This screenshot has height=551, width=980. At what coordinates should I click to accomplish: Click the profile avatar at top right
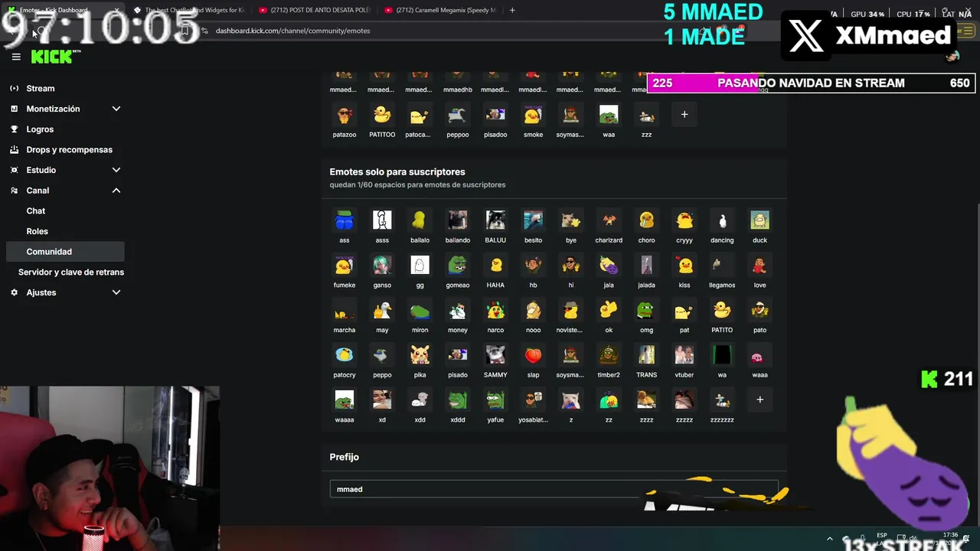click(952, 56)
